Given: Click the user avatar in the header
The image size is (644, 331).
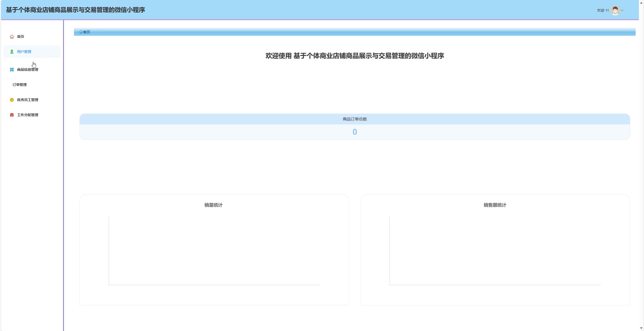Looking at the screenshot, I should coord(615,10).
